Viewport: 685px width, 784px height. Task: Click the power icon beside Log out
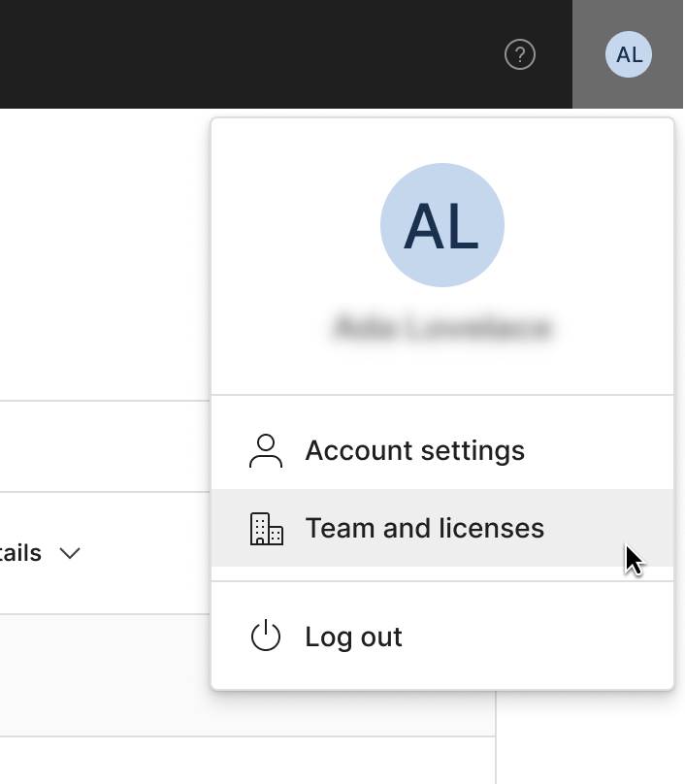266,637
